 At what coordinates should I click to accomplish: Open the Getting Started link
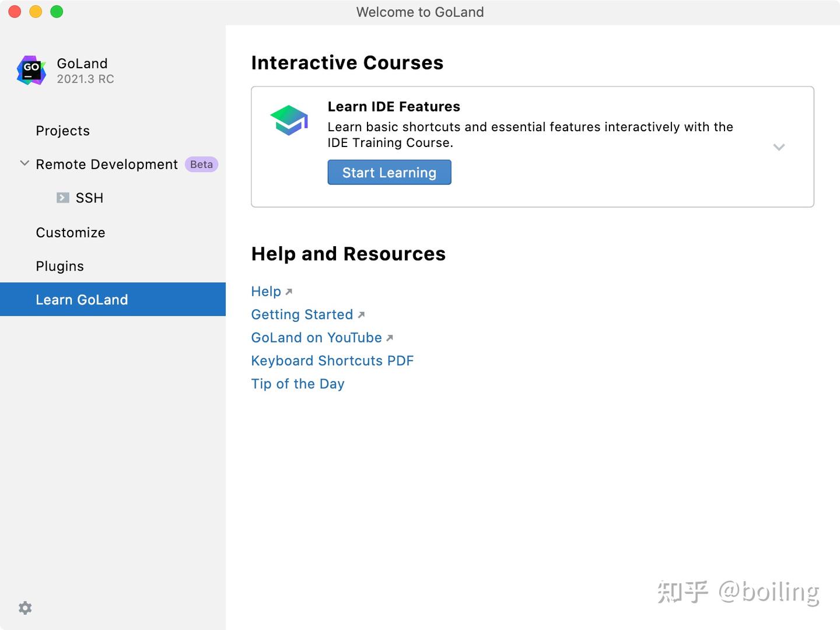pos(302,314)
